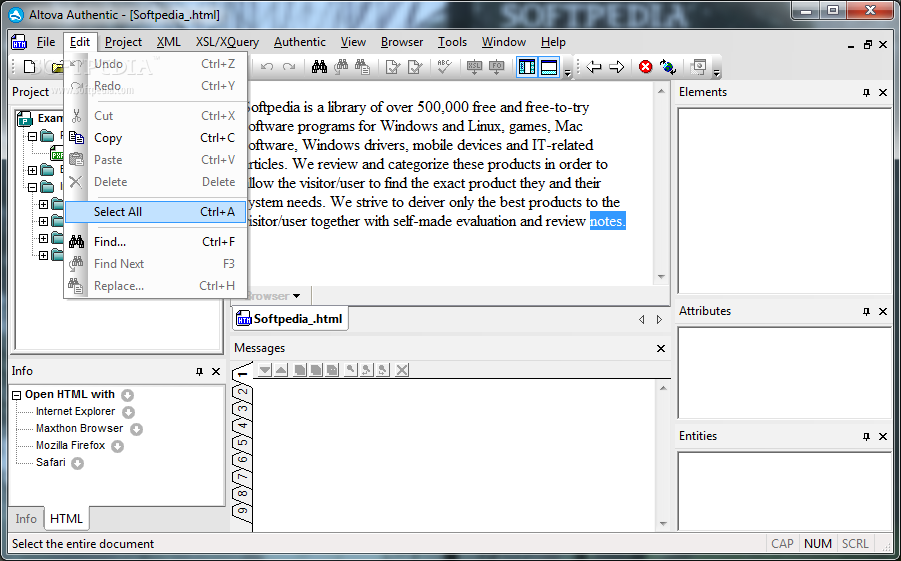This screenshot has width=901, height=561.
Task: Click the Messages previous-message up triangle icon
Action: click(281, 370)
